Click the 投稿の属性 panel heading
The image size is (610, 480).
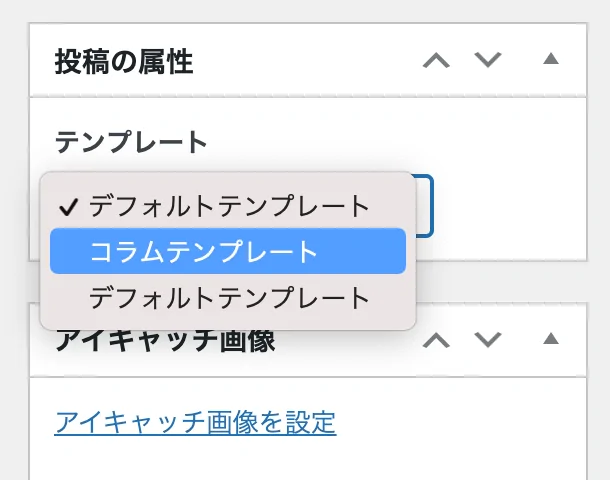(124, 61)
